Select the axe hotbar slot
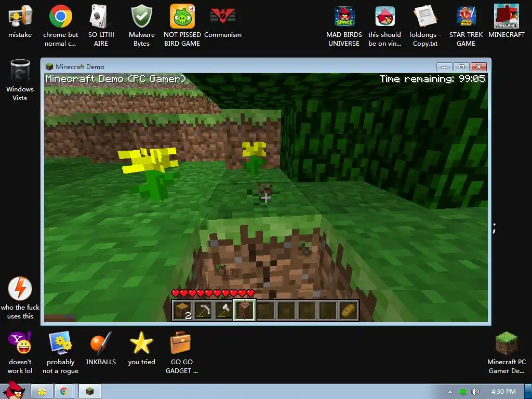This screenshot has width=532, height=399. pos(223,310)
